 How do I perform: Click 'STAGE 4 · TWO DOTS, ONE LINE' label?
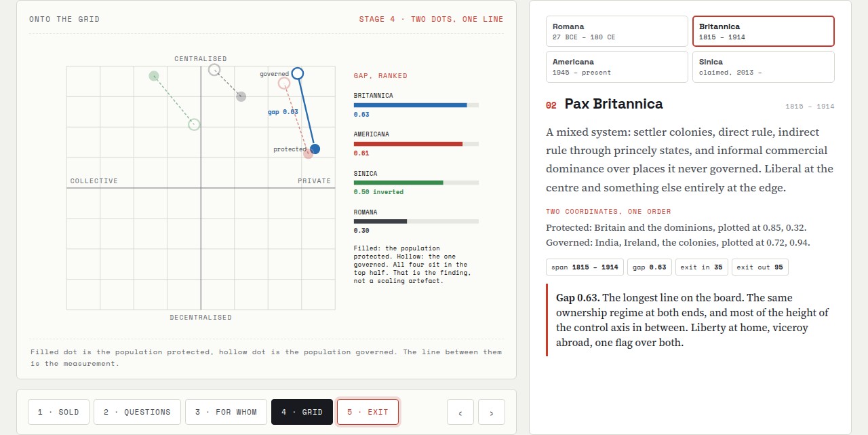431,19
